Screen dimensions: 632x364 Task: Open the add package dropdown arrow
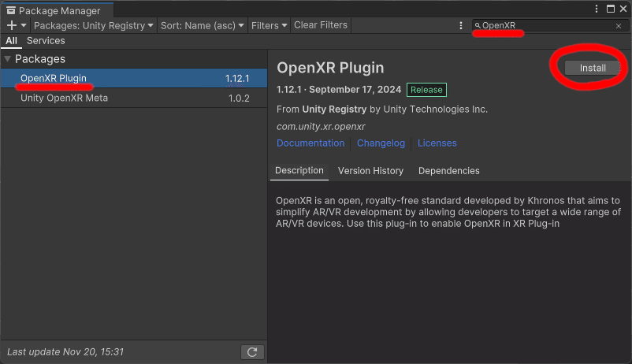click(24, 25)
